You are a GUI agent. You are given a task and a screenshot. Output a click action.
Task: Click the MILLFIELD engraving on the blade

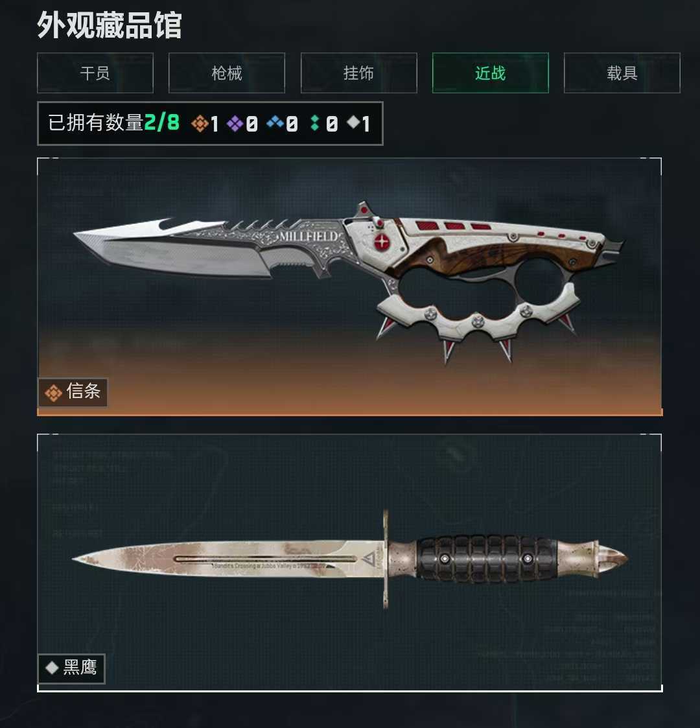click(x=308, y=237)
